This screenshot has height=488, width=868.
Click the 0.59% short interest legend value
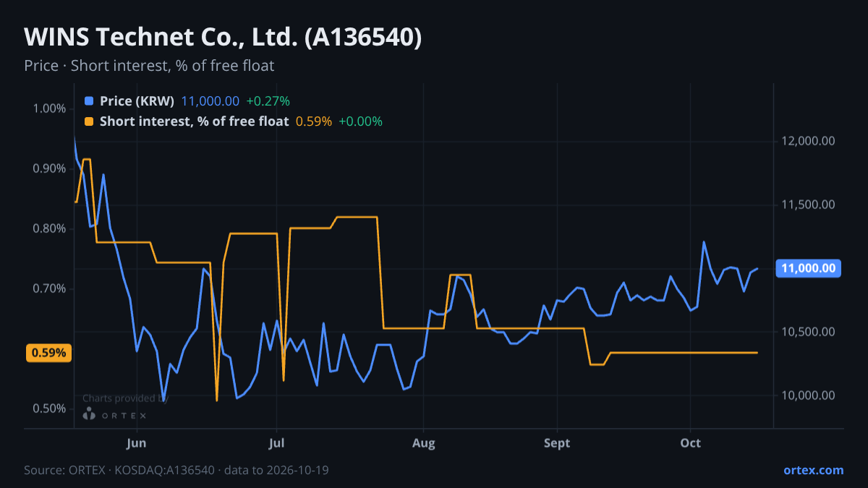[x=314, y=121]
